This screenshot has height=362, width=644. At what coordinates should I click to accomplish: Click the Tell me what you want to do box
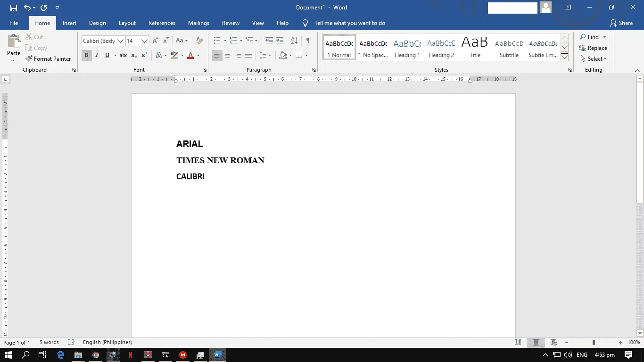350,23
